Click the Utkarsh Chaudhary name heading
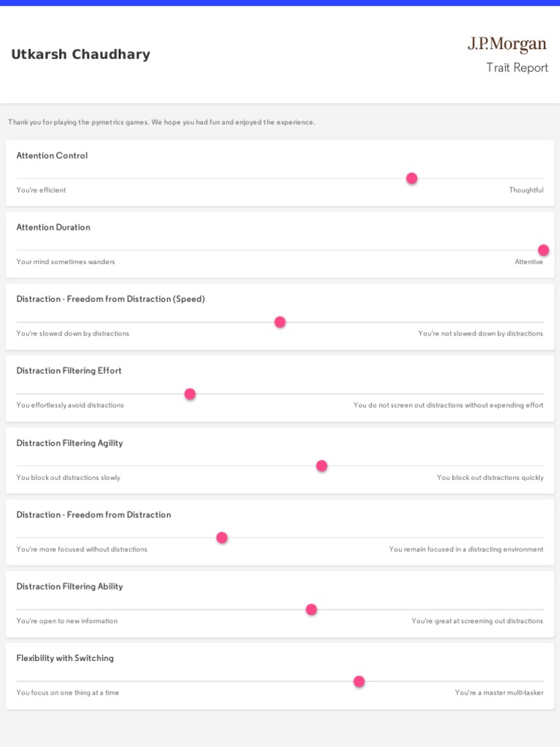The image size is (560, 747). pos(81,55)
